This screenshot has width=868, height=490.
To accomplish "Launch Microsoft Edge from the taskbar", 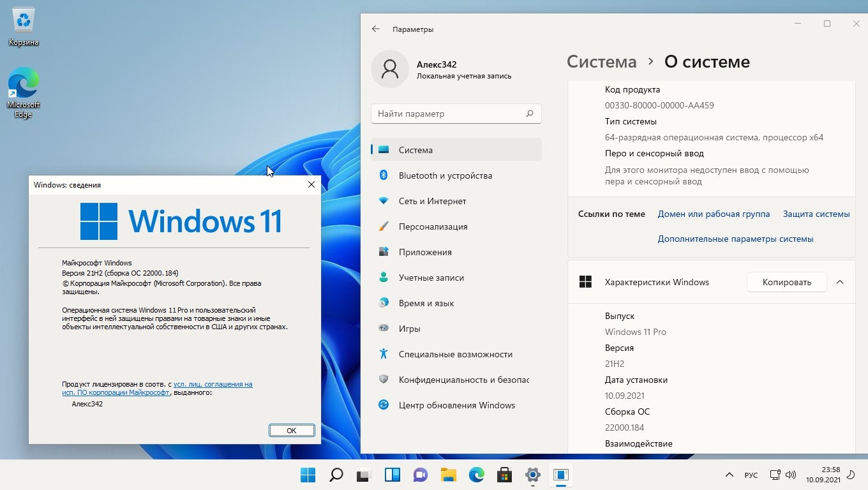I will [476, 475].
